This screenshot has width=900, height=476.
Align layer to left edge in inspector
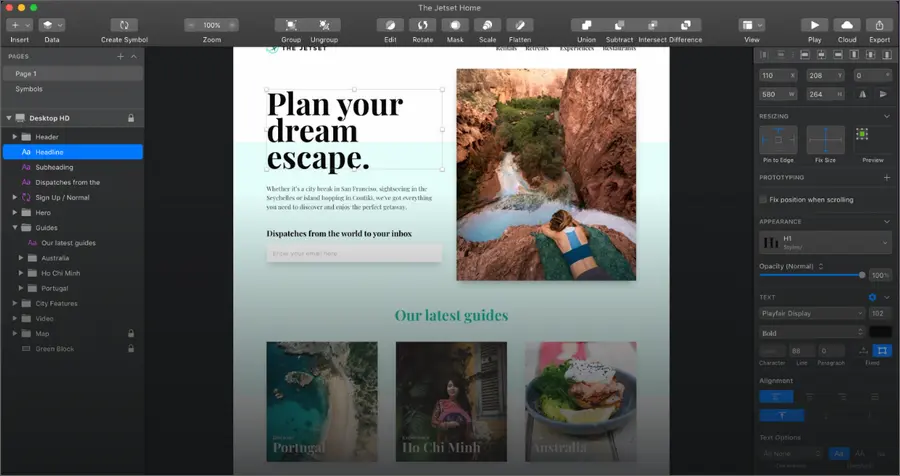click(805, 55)
